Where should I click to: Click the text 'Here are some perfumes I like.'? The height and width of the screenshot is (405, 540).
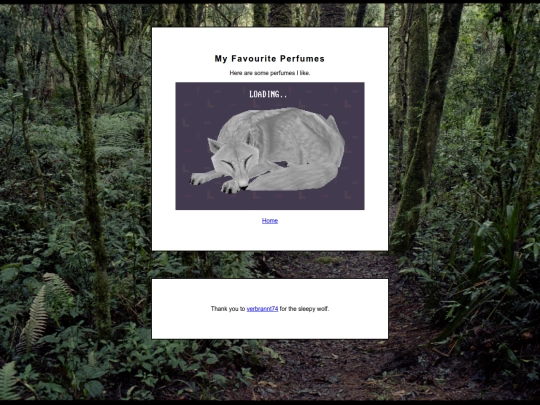coord(270,73)
